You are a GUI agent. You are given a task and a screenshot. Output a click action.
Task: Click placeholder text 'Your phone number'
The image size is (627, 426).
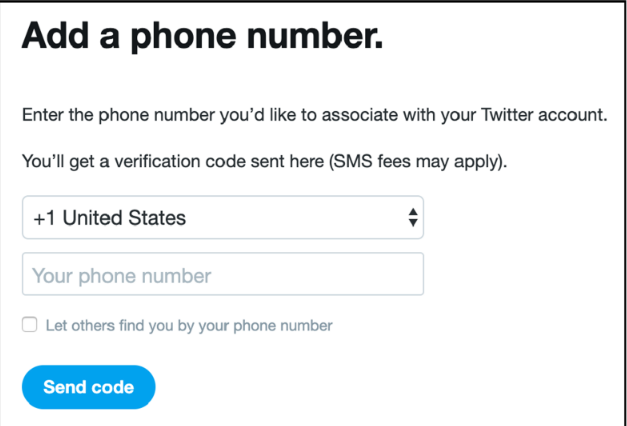pos(122,276)
